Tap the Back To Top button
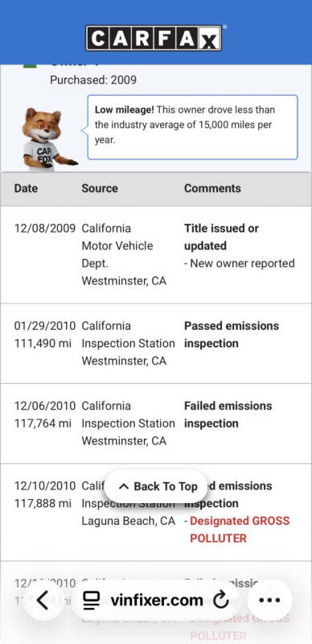The width and height of the screenshot is (312, 644). tap(156, 487)
